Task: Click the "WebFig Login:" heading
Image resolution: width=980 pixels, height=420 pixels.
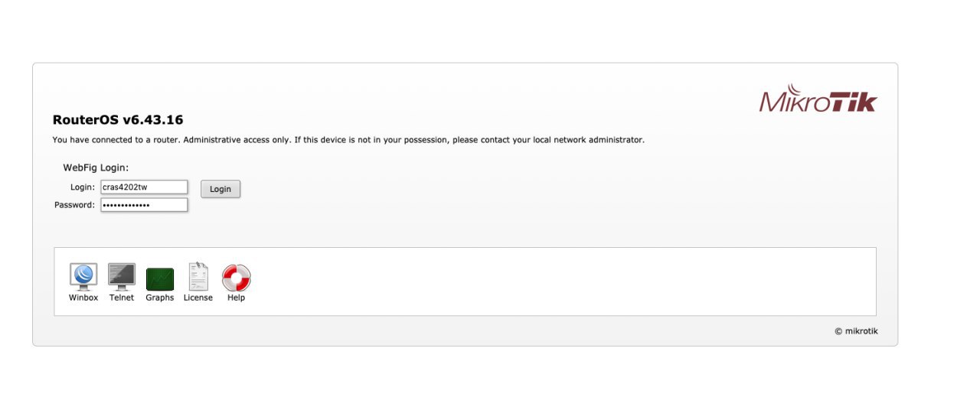Action: (x=96, y=167)
